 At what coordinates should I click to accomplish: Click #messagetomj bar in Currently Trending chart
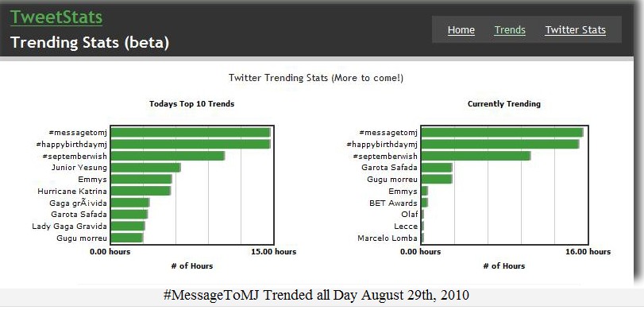502,133
